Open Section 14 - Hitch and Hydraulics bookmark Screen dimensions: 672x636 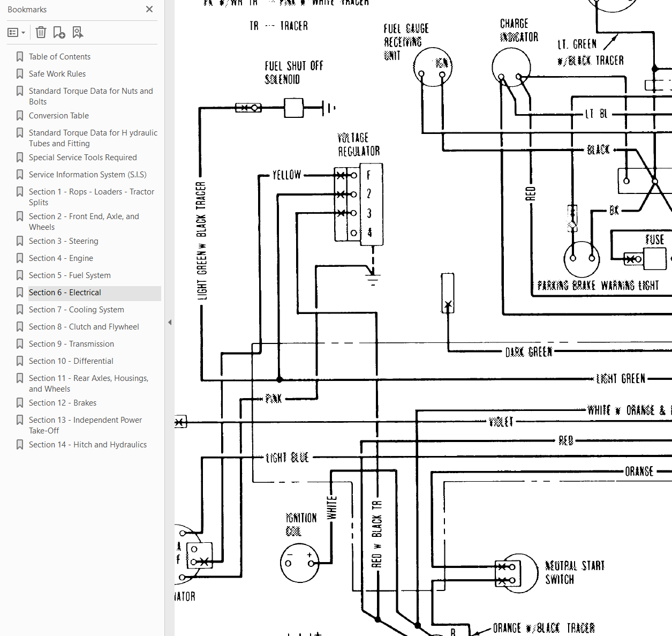click(x=88, y=445)
